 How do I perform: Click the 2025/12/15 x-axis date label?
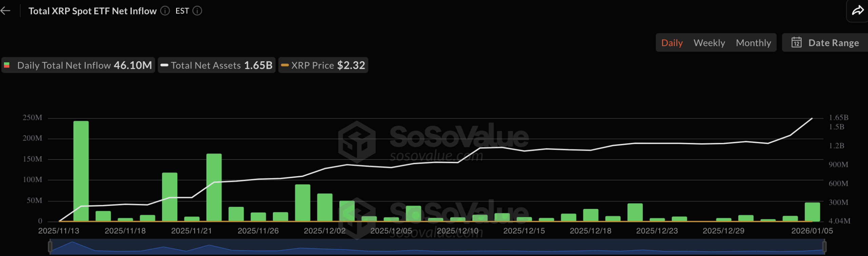[x=524, y=231]
